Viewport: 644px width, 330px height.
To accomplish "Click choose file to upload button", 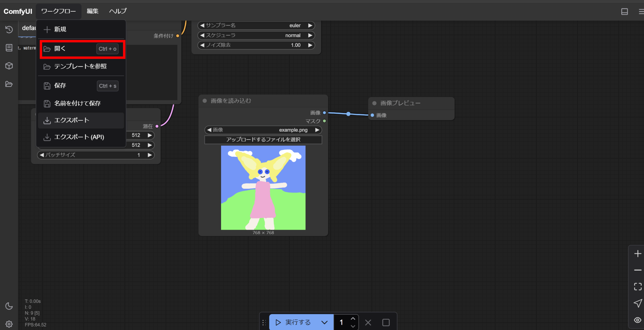I will (263, 140).
